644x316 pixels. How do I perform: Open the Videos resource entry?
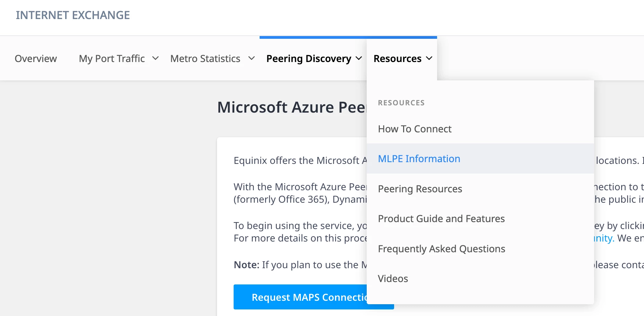tap(393, 279)
